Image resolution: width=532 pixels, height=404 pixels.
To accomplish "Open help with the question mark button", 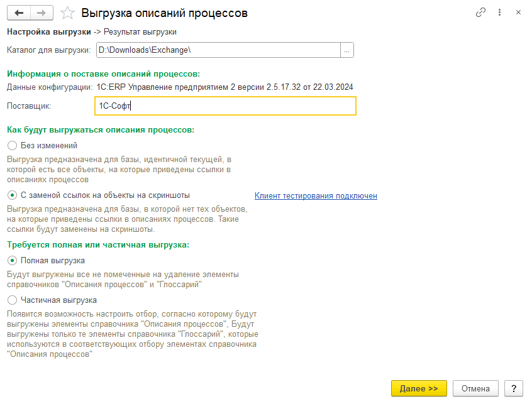I will click(x=514, y=388).
